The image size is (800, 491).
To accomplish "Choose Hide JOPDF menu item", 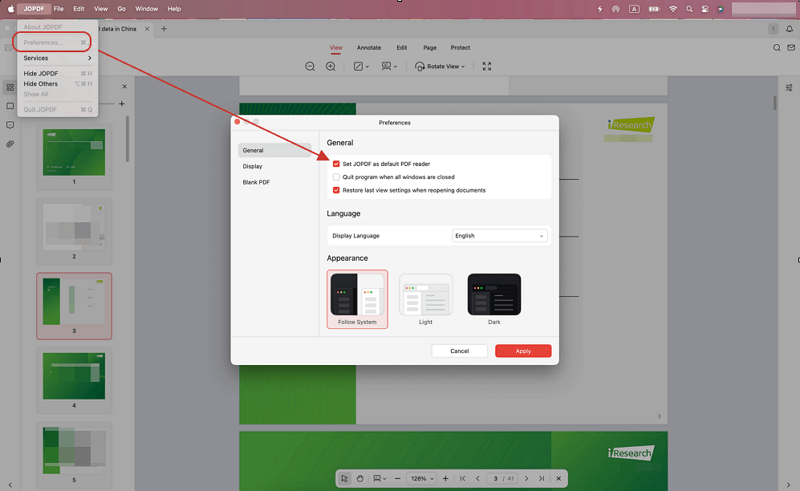I will click(57, 73).
